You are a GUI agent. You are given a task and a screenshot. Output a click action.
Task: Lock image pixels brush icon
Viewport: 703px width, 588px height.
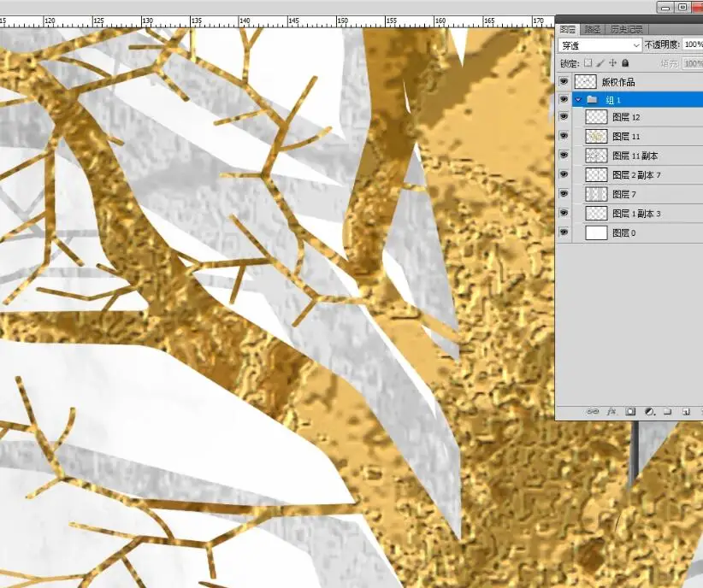point(600,63)
